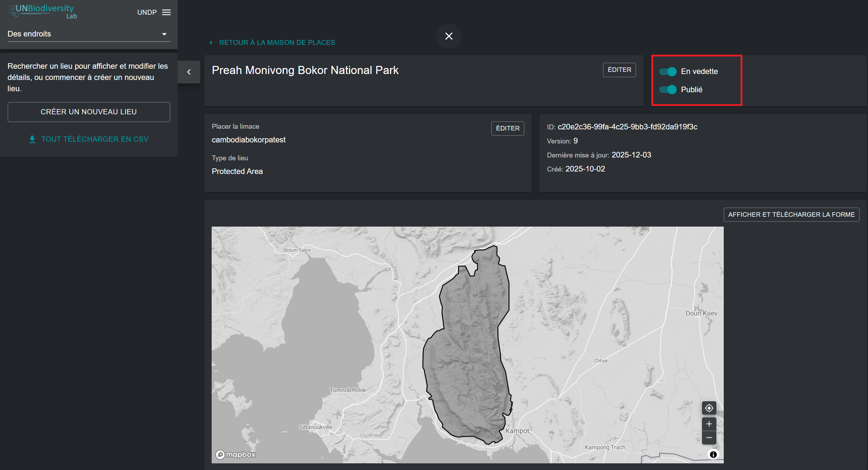This screenshot has height=470, width=868.
Task: Click Créer un nouveau lieu
Action: [89, 112]
